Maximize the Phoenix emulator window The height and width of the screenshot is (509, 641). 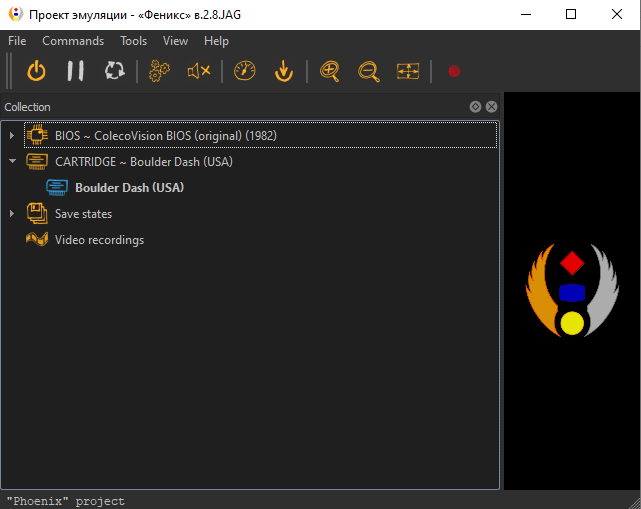[571, 14]
